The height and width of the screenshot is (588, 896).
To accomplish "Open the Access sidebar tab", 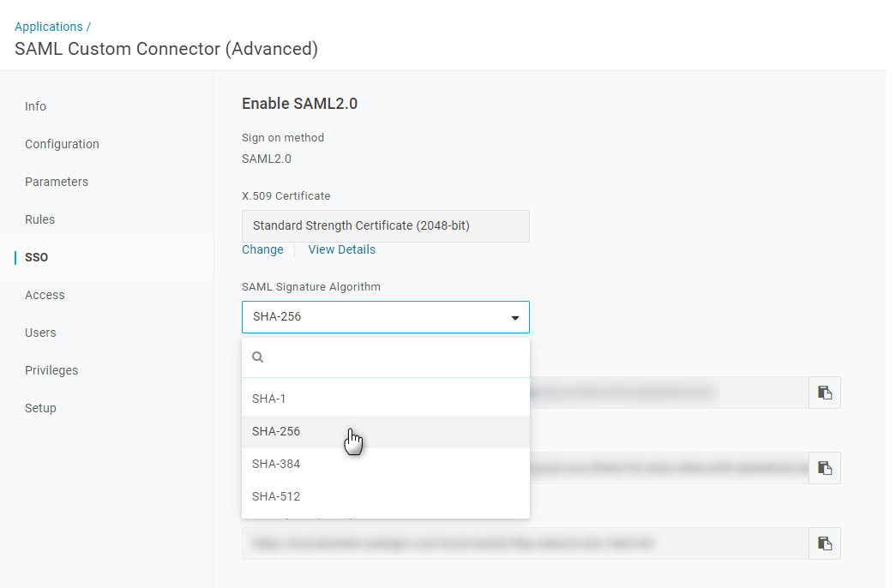I will (45, 295).
